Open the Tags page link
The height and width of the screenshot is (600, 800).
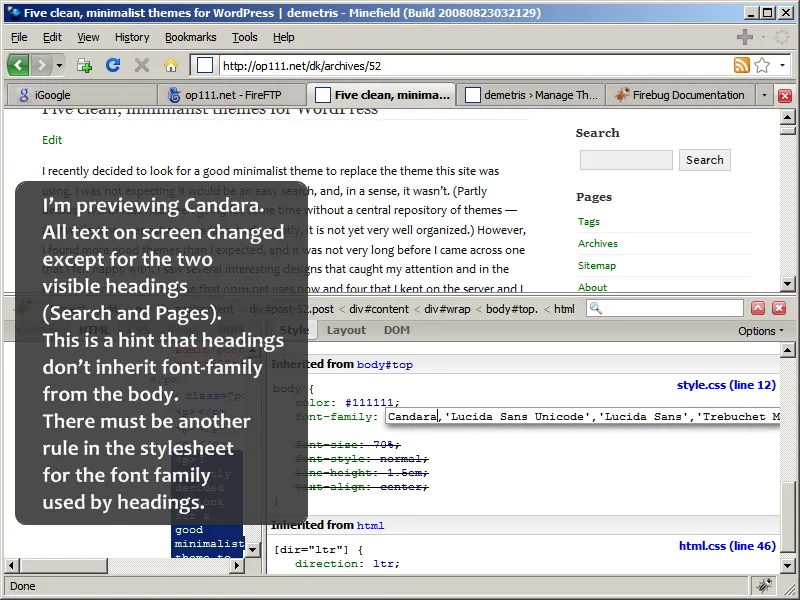[x=589, y=221]
